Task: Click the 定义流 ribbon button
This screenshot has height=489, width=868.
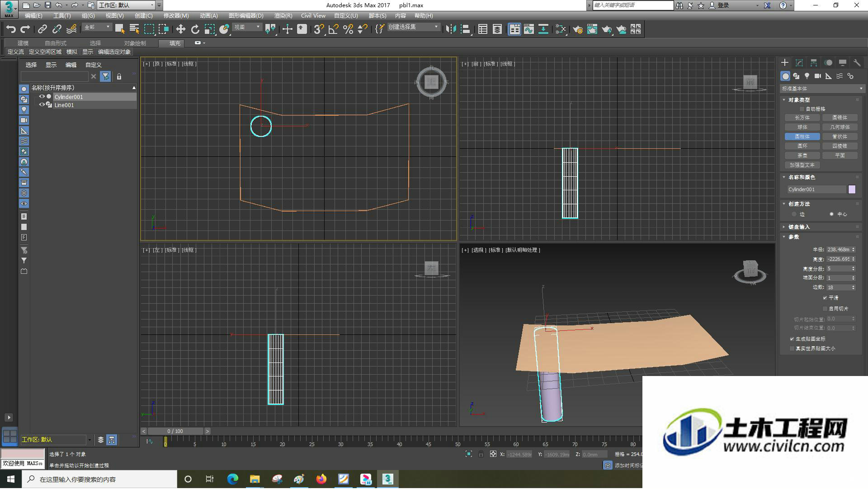Action: point(16,52)
